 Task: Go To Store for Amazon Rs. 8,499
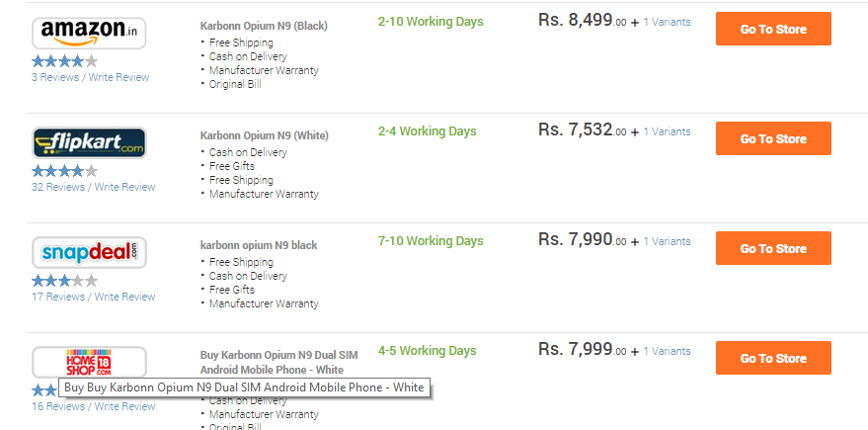click(x=773, y=29)
